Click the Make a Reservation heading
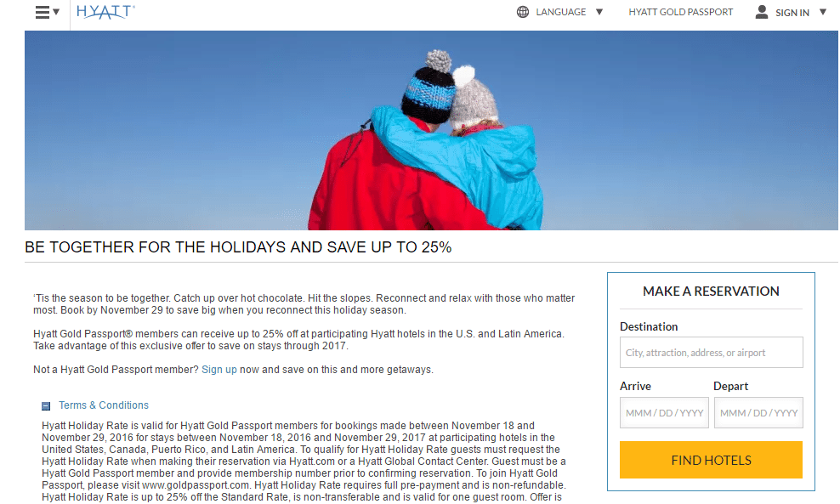Image resolution: width=840 pixels, height=504 pixels. (711, 291)
